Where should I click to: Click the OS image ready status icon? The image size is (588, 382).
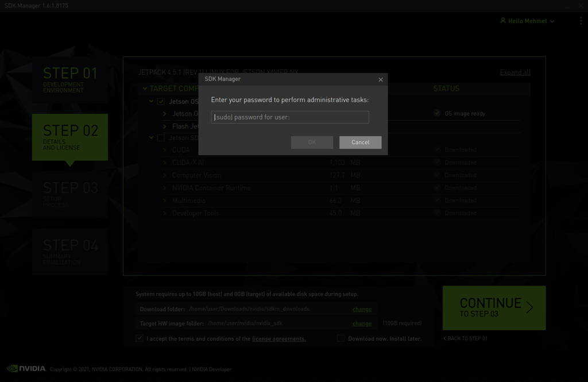(437, 113)
